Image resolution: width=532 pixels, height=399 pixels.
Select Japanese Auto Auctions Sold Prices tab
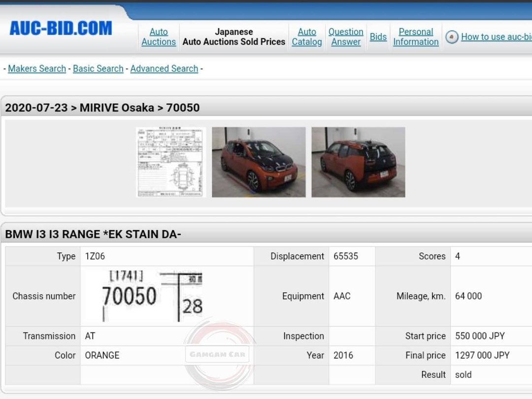[x=234, y=36]
